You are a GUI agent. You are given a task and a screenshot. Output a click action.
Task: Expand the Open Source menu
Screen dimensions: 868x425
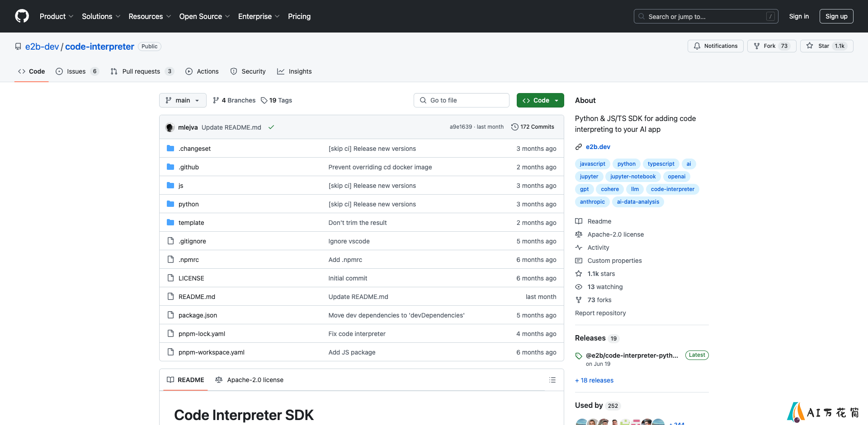[x=204, y=16]
